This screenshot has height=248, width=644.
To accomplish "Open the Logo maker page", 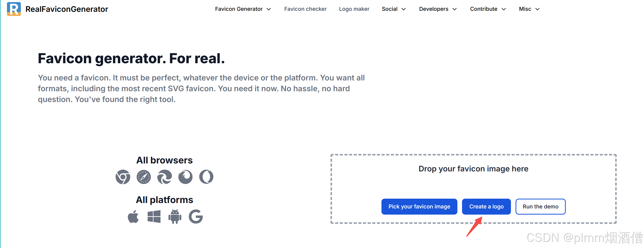I will [354, 9].
